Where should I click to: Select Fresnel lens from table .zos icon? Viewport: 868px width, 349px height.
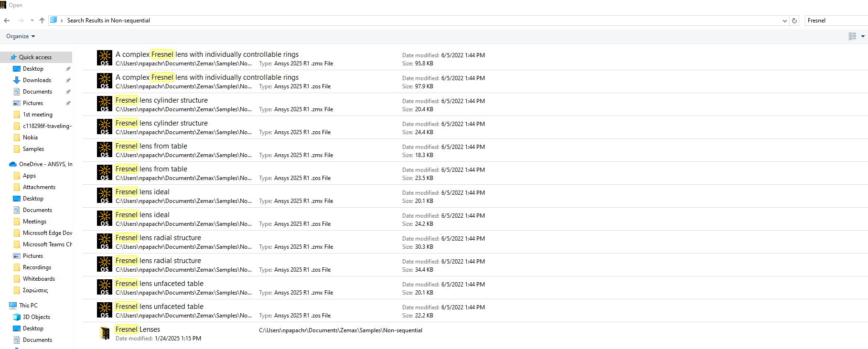click(105, 172)
